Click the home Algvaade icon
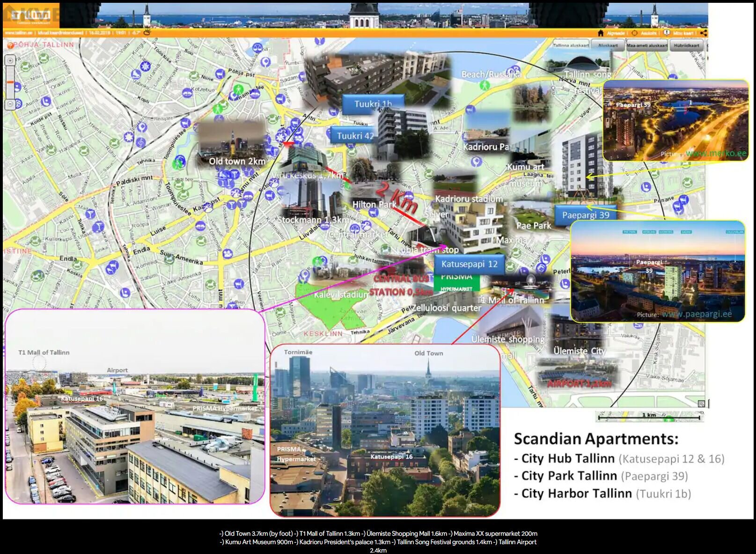Screen dimensions: 756x554 click(601, 33)
